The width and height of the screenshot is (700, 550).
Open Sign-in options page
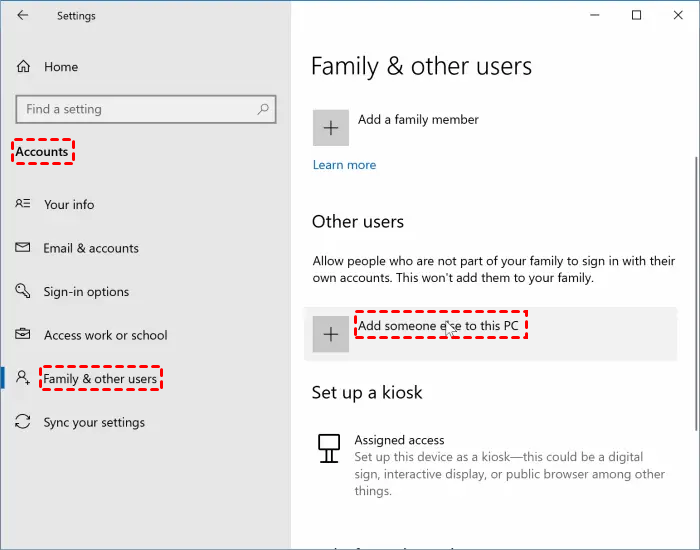click(x=86, y=292)
